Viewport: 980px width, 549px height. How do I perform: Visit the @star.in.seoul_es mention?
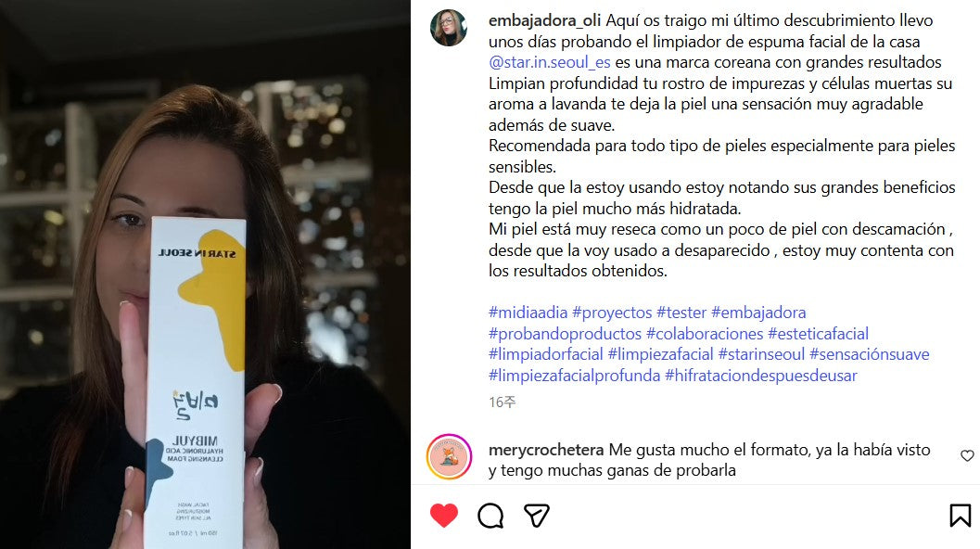coord(550,62)
